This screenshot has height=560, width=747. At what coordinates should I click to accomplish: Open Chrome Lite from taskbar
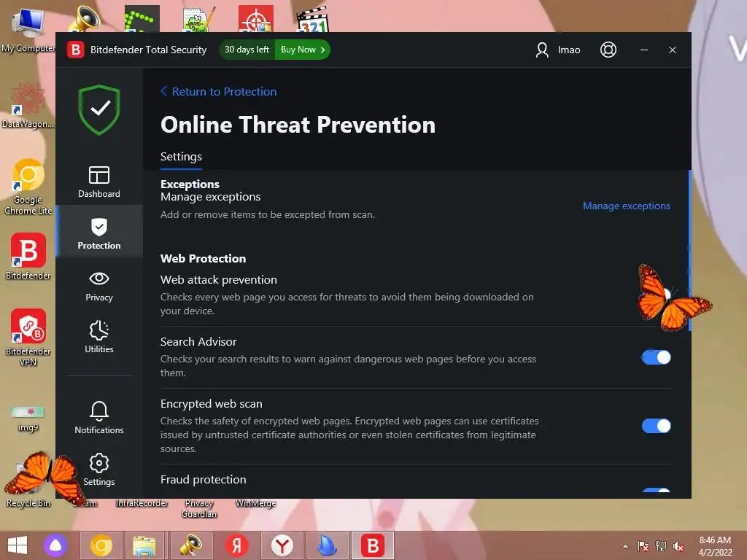coord(101,545)
